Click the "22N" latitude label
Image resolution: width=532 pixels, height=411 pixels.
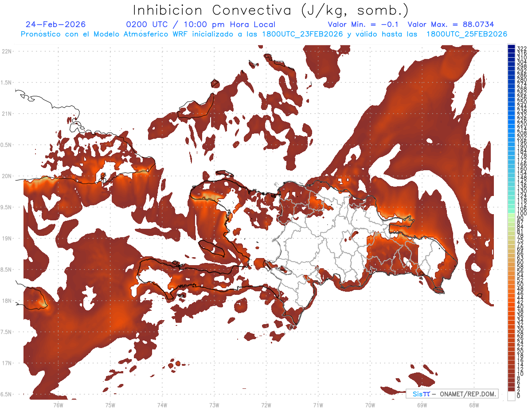[7, 51]
